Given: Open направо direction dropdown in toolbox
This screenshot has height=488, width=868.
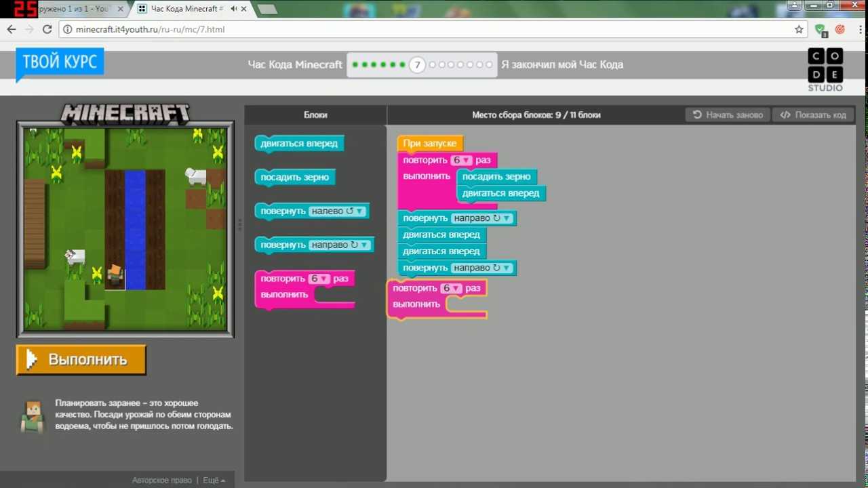Looking at the screenshot, I should 340,245.
